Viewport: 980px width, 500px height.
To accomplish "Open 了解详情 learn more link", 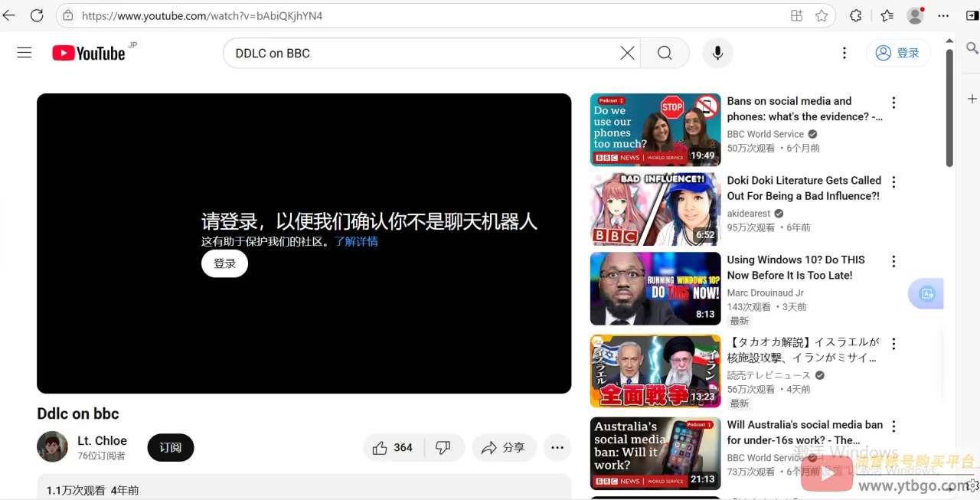I will pyautogui.click(x=356, y=241).
